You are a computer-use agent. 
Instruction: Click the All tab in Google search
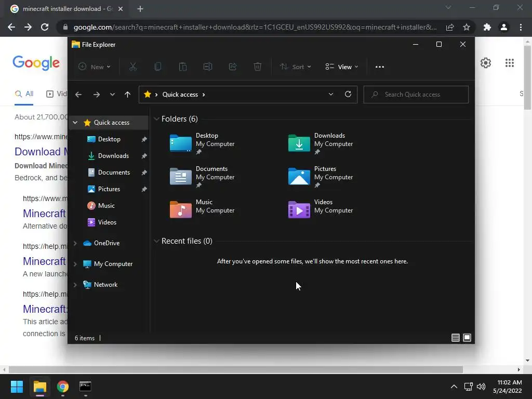24,94
